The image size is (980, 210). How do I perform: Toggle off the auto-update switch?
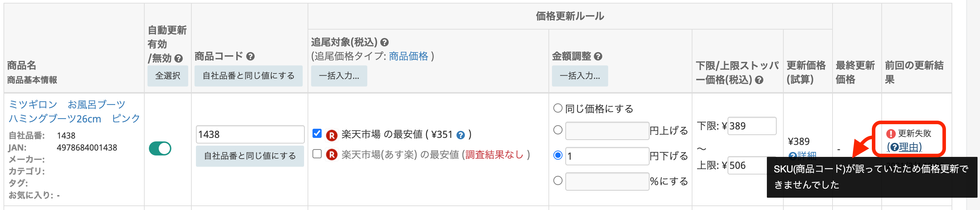point(160,148)
